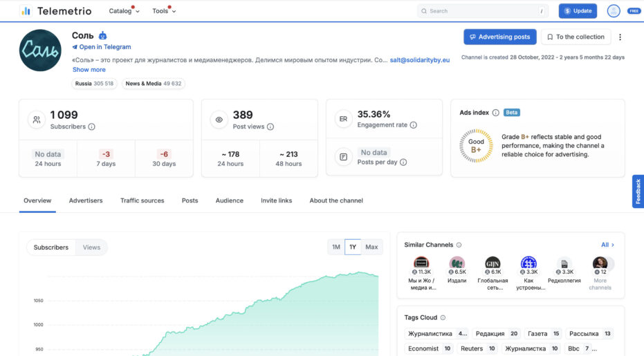The image size is (644, 356).
Task: Click the subscriber growth chart area
Action: click(x=212, y=314)
